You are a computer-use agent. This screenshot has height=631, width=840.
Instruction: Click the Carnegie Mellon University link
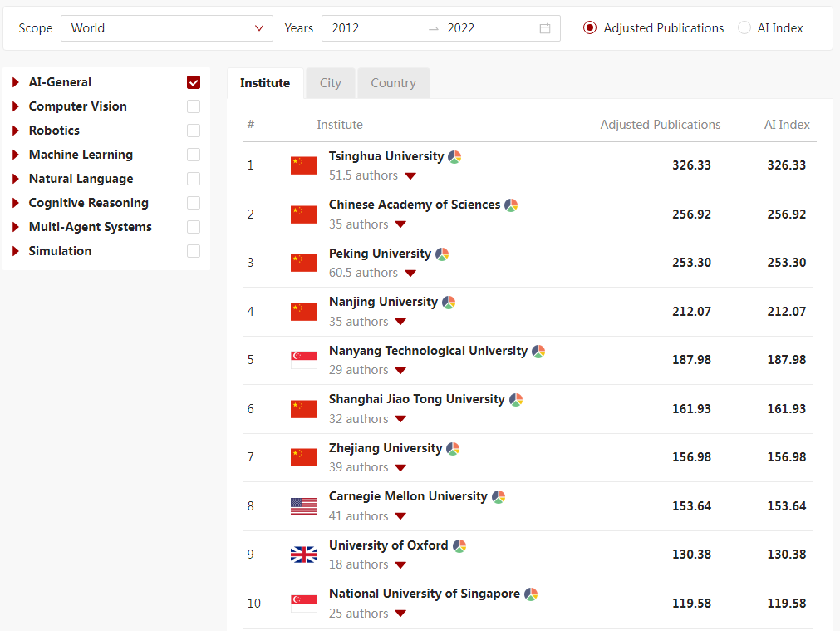(408, 496)
